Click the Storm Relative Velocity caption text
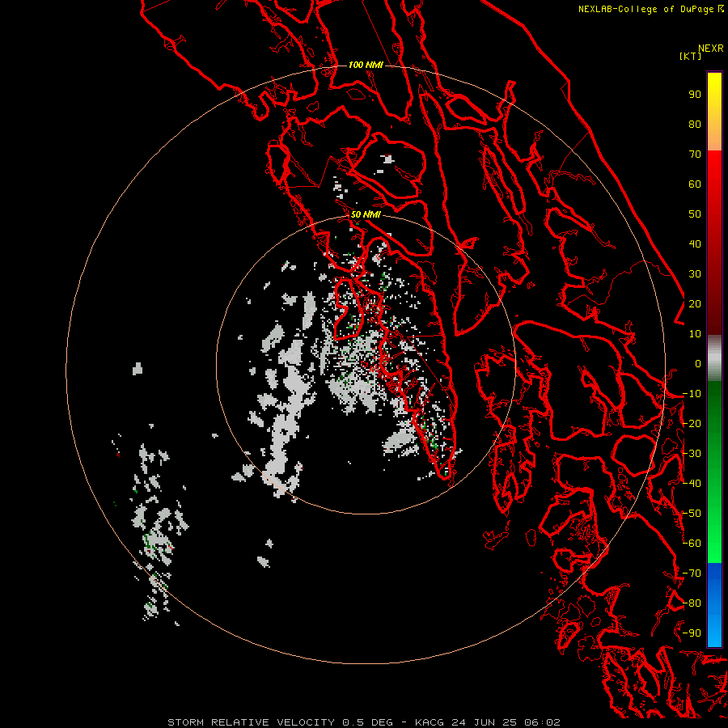The image size is (728, 728). click(363, 722)
